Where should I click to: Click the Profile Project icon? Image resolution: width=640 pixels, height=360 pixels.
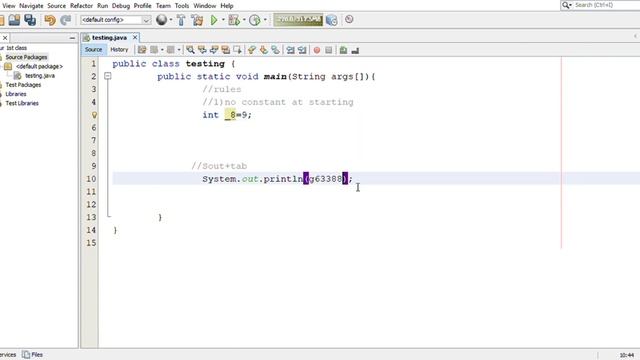click(x=255, y=20)
